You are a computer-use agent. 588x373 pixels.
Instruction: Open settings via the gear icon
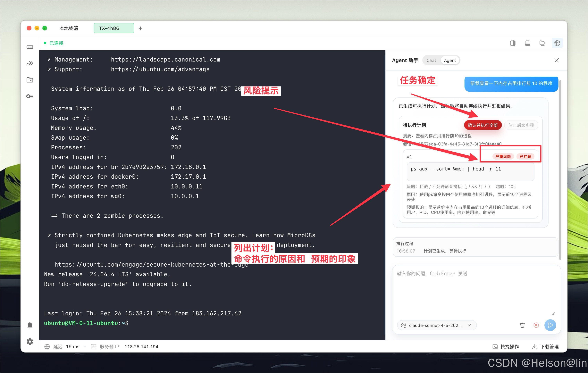[30, 341]
